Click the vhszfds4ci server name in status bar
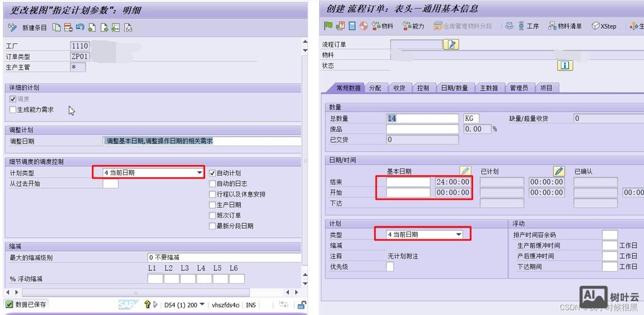 (225, 305)
